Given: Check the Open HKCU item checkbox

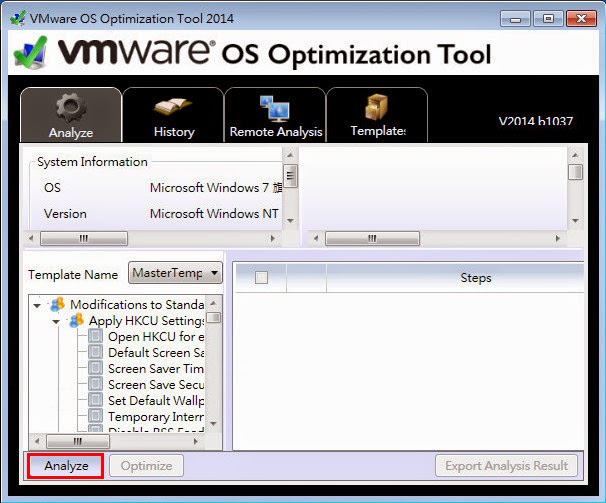Looking at the screenshot, I should click(x=95, y=336).
